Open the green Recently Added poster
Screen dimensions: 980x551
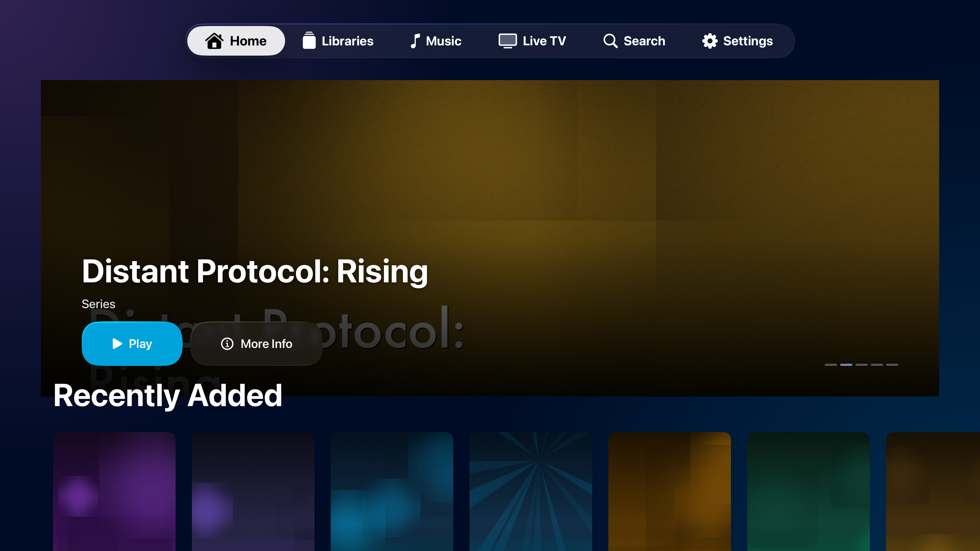click(x=808, y=491)
